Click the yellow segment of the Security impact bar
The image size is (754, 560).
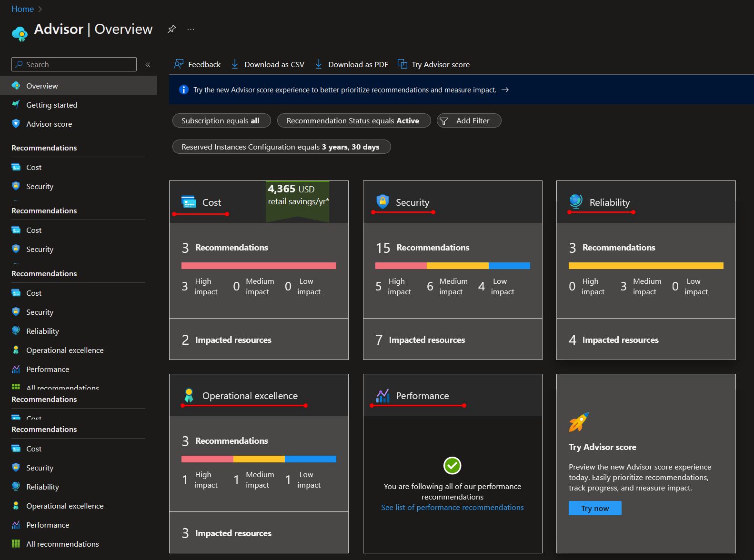tap(458, 266)
